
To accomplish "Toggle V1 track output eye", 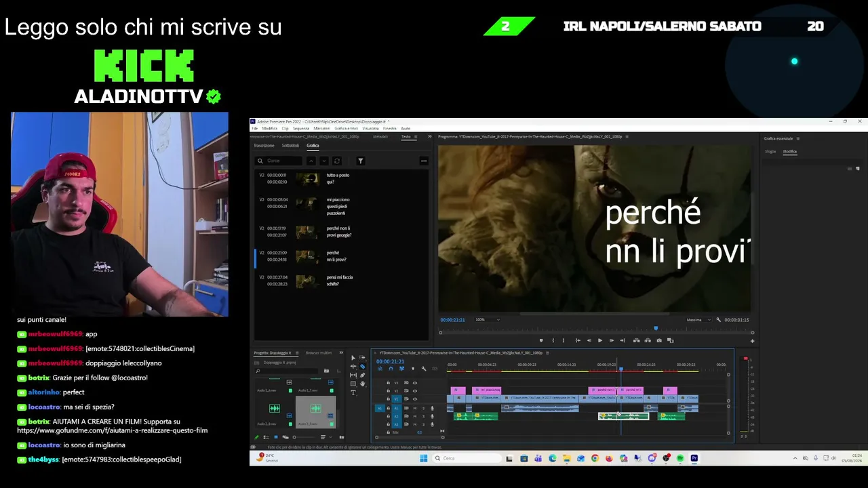I will tap(415, 399).
